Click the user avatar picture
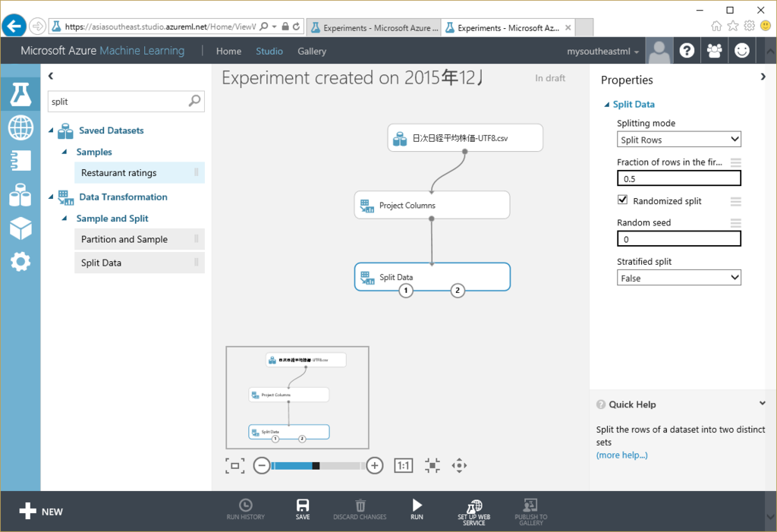Viewport: 777px width, 532px height. point(659,51)
